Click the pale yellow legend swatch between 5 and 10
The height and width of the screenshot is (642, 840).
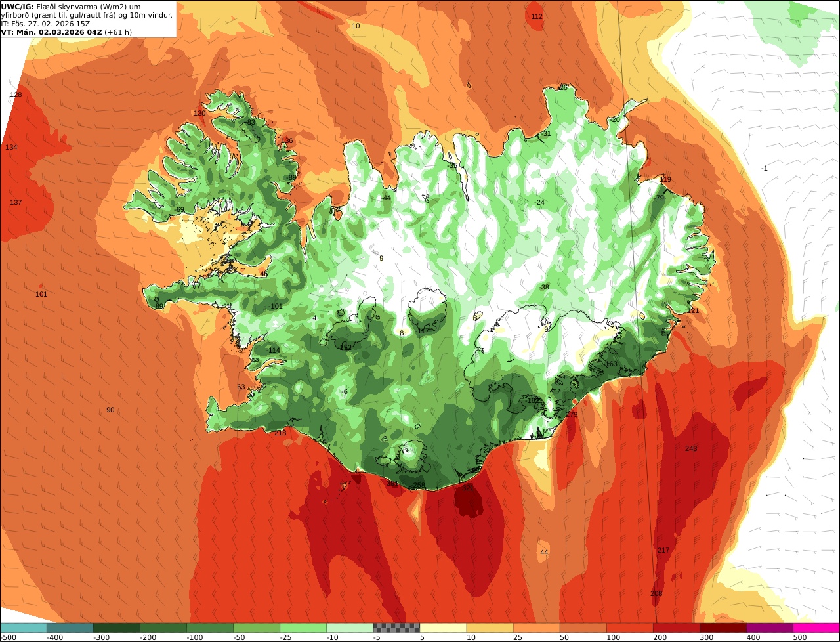click(x=443, y=628)
